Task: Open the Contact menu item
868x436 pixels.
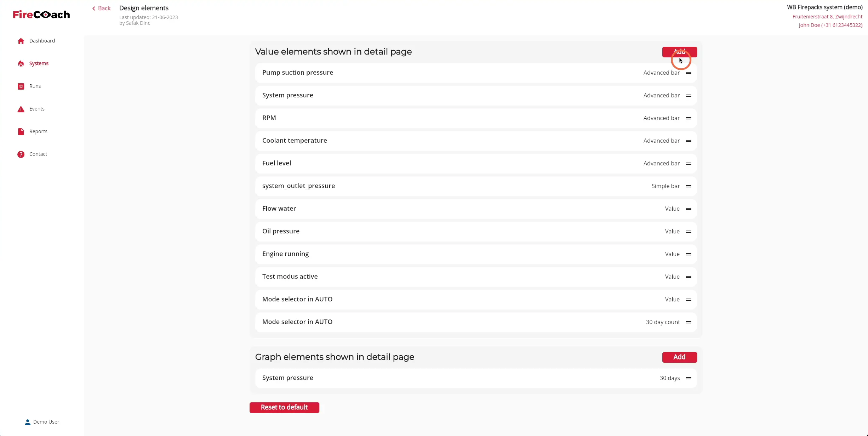Action: coord(38,154)
